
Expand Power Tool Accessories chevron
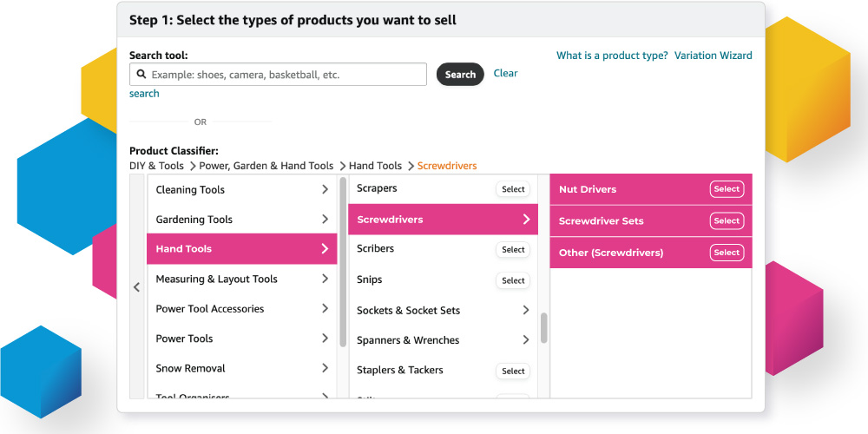[x=325, y=309]
